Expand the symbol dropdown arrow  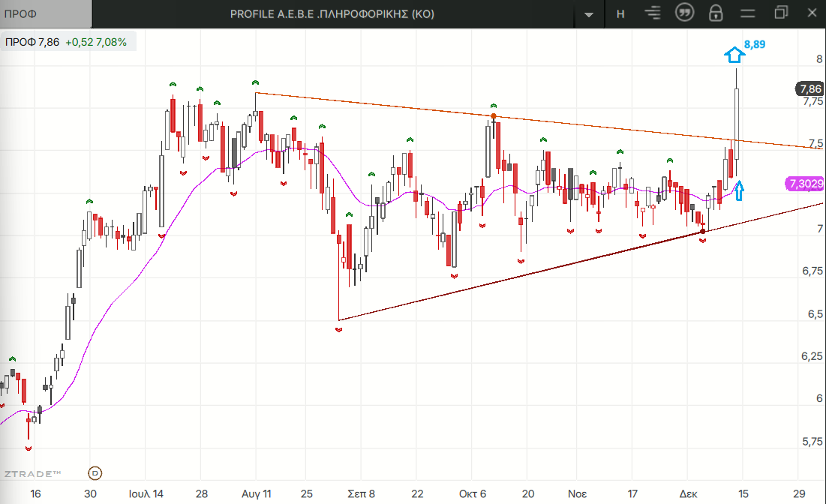click(589, 14)
